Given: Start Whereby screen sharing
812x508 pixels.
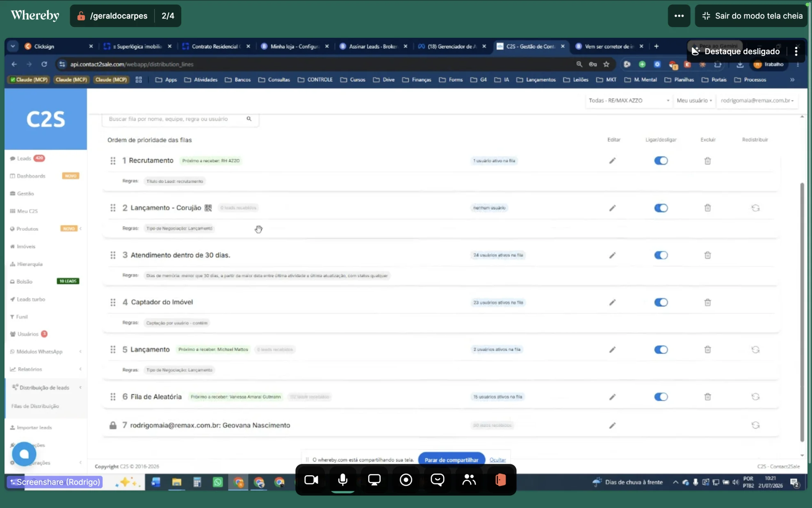Looking at the screenshot, I should [374, 480].
